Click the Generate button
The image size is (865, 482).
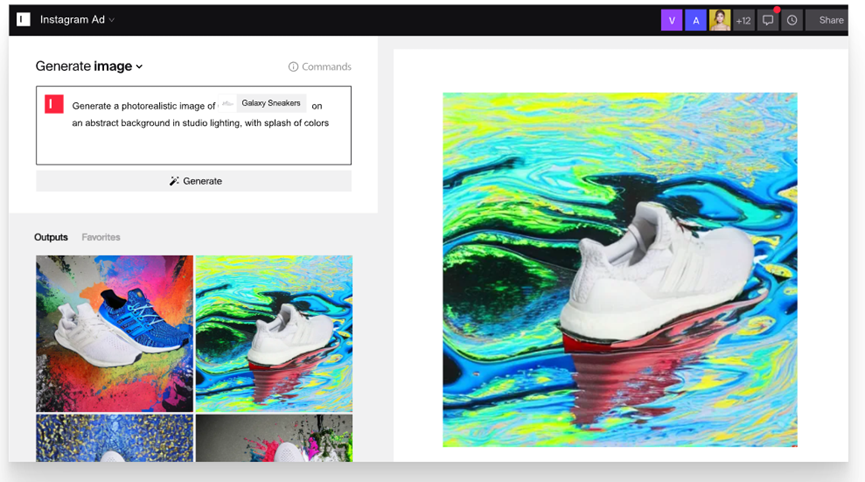[194, 181]
